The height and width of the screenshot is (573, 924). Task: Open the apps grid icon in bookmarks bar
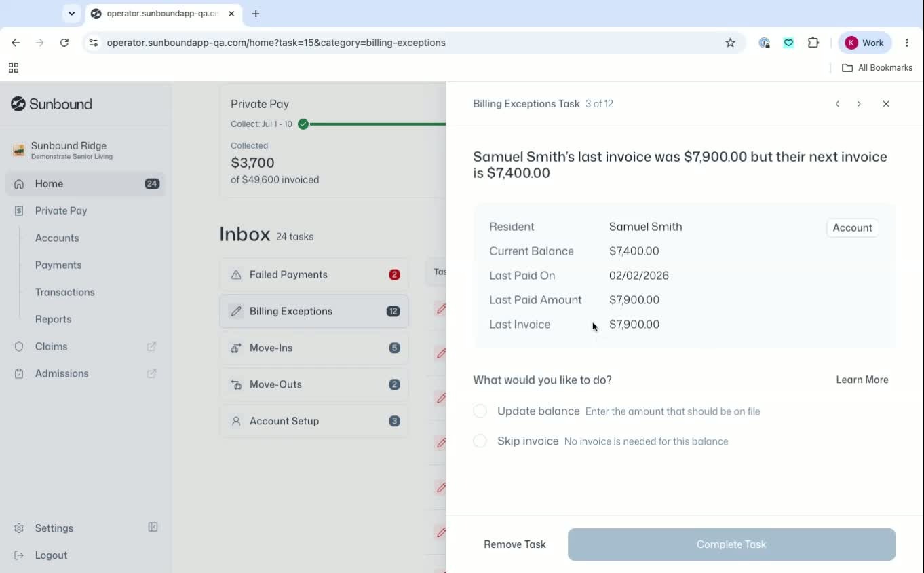pyautogui.click(x=14, y=68)
